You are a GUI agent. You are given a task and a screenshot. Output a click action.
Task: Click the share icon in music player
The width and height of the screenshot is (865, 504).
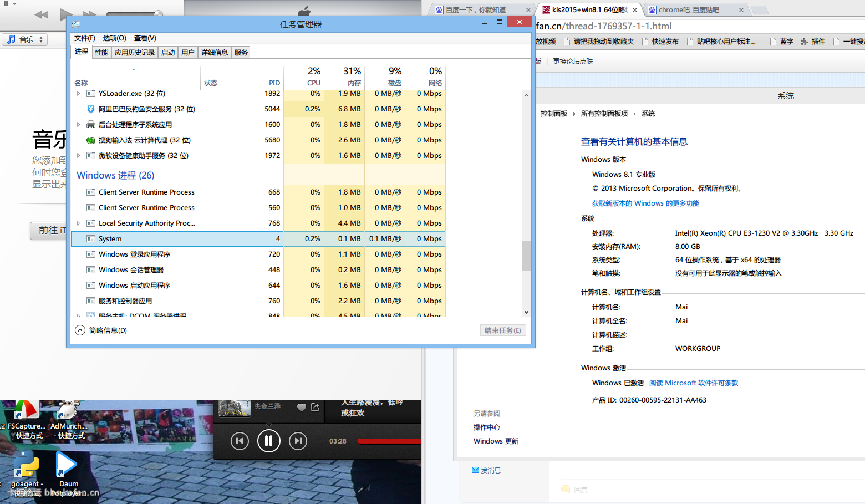click(316, 407)
